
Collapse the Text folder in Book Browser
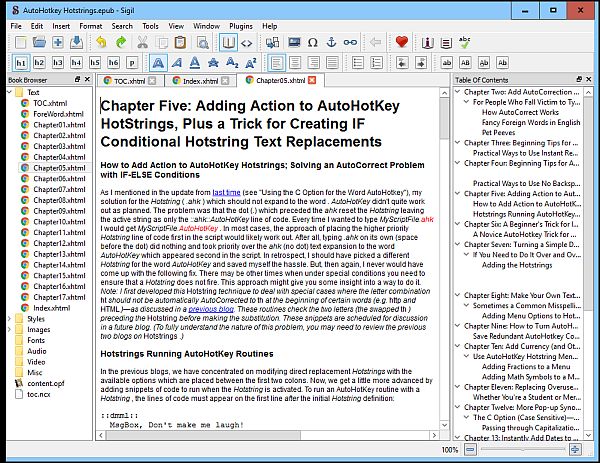click(10, 92)
